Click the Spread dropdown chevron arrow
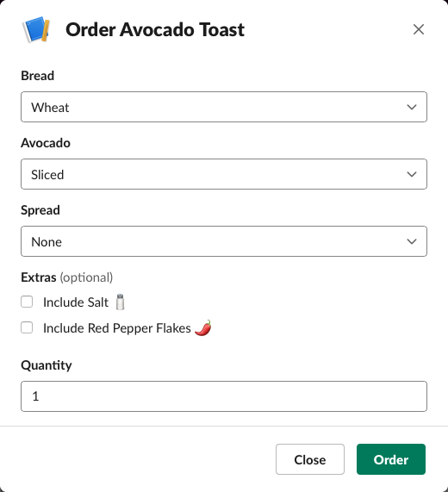 click(x=412, y=241)
